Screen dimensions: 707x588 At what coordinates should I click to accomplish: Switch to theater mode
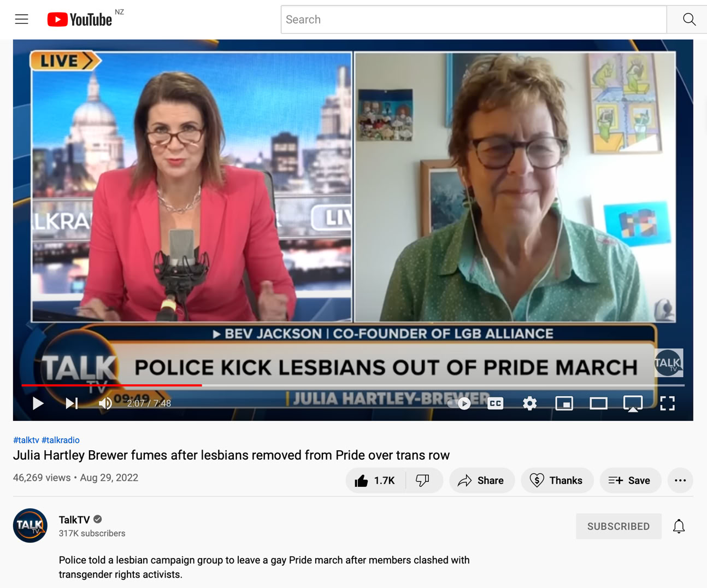[x=598, y=404]
